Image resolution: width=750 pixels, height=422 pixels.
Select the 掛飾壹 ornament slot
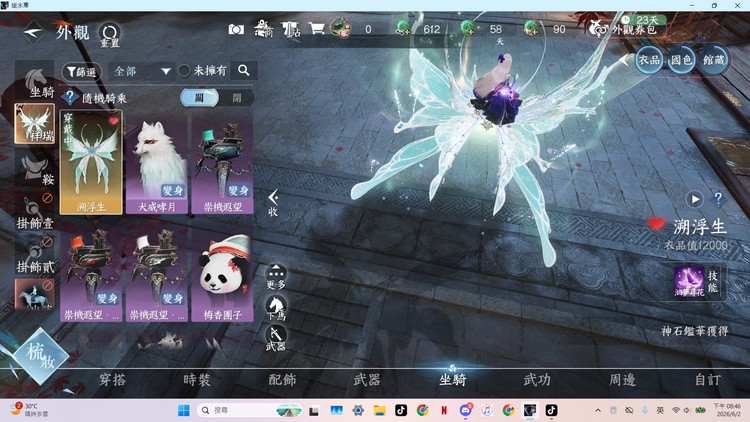(35, 211)
